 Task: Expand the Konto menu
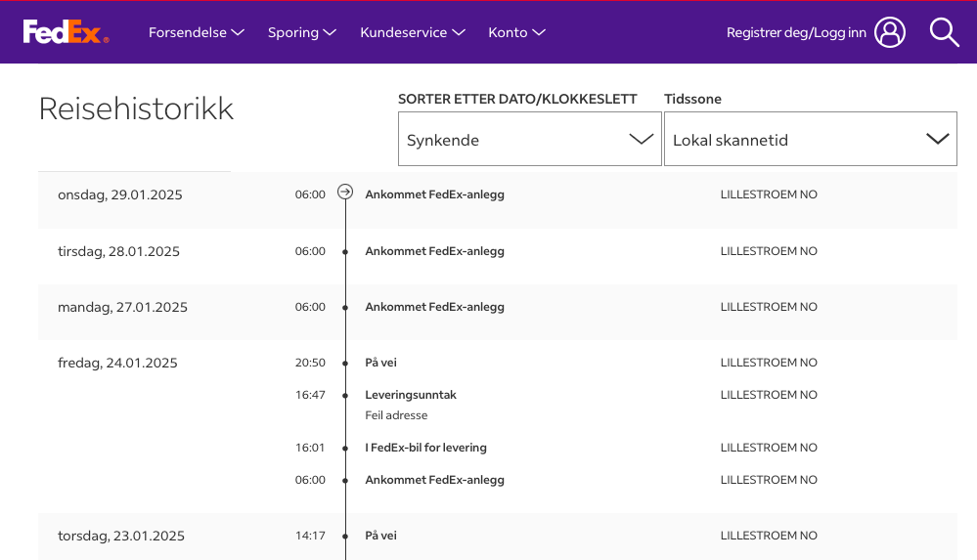coord(516,32)
